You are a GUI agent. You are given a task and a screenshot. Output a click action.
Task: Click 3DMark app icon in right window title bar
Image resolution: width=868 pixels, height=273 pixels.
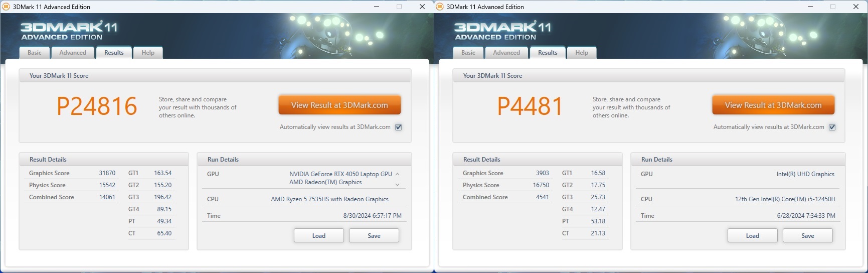(440, 7)
